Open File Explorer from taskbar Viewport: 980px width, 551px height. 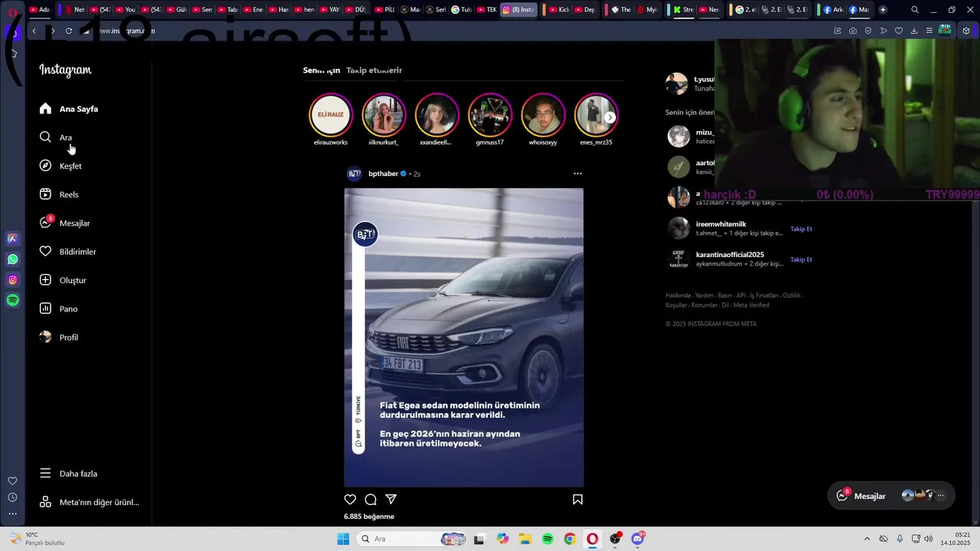525,539
